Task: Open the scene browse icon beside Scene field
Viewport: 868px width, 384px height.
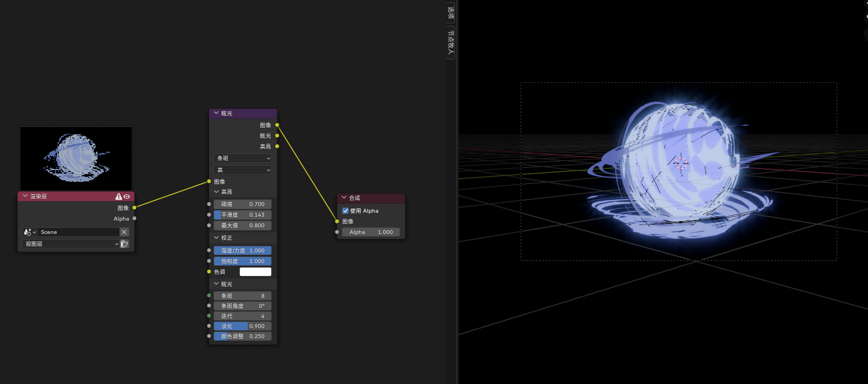Action: (29, 232)
